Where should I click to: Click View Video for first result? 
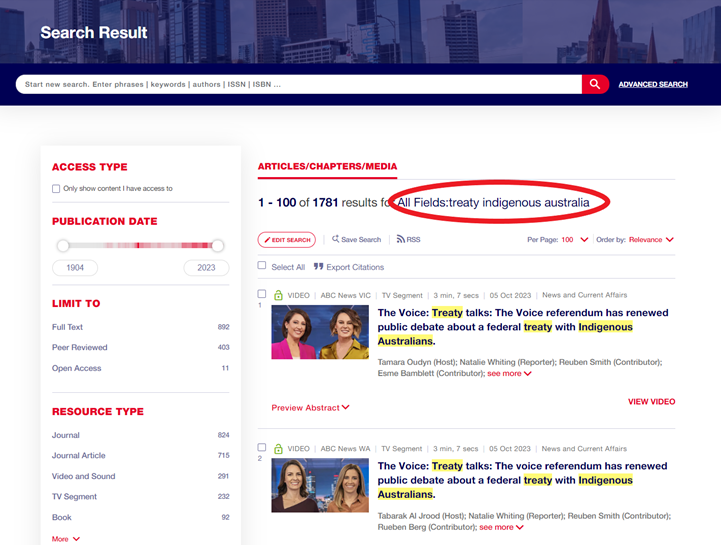pyautogui.click(x=651, y=401)
